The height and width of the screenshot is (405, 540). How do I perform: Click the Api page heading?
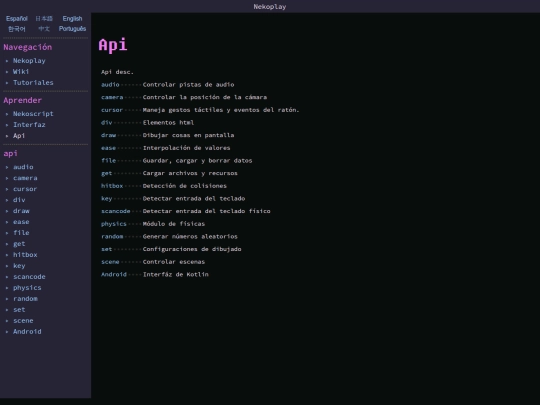pos(113,45)
